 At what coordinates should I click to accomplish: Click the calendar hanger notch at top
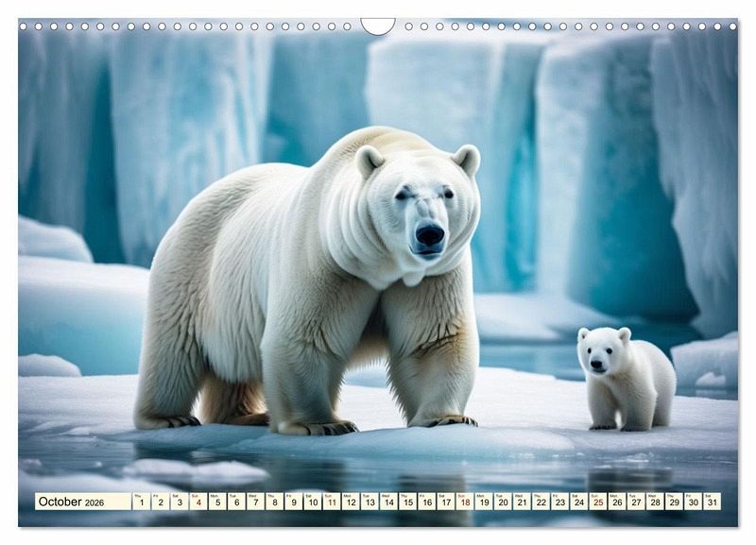pyautogui.click(x=378, y=26)
